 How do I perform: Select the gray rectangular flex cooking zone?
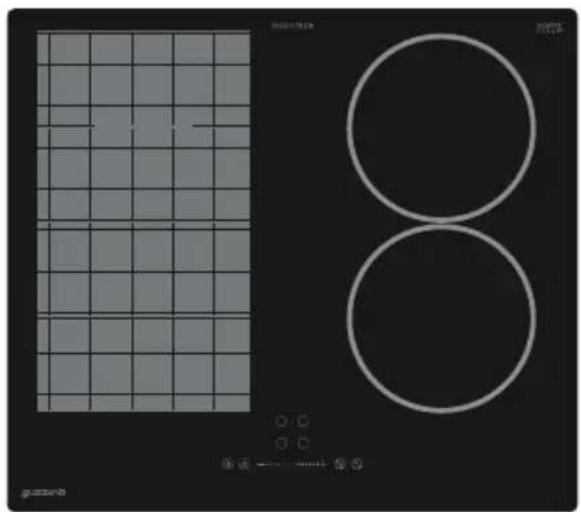pos(144,221)
